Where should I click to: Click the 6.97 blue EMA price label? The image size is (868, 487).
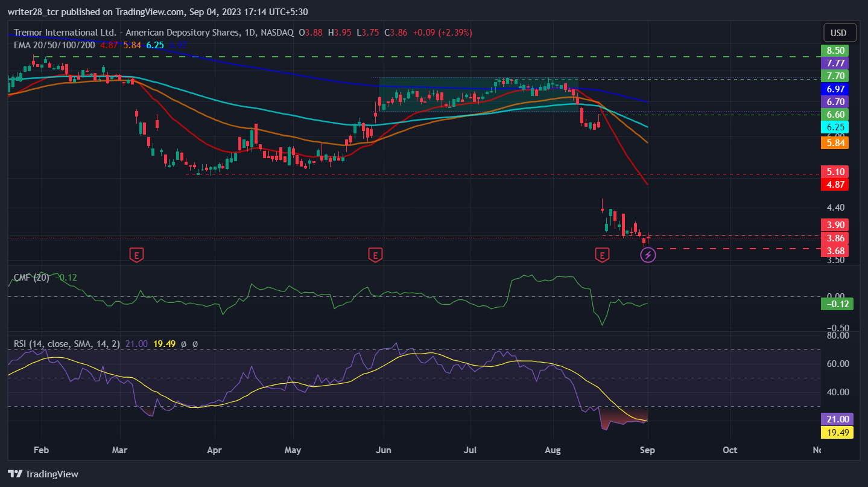tap(835, 89)
